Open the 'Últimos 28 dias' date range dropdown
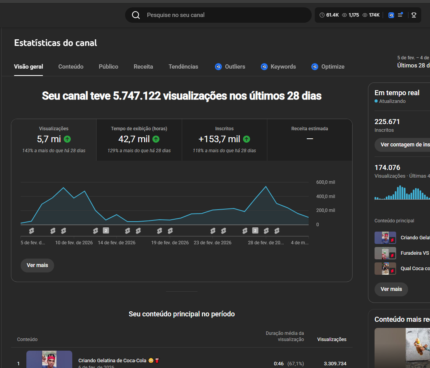430x368 pixels. [413, 62]
